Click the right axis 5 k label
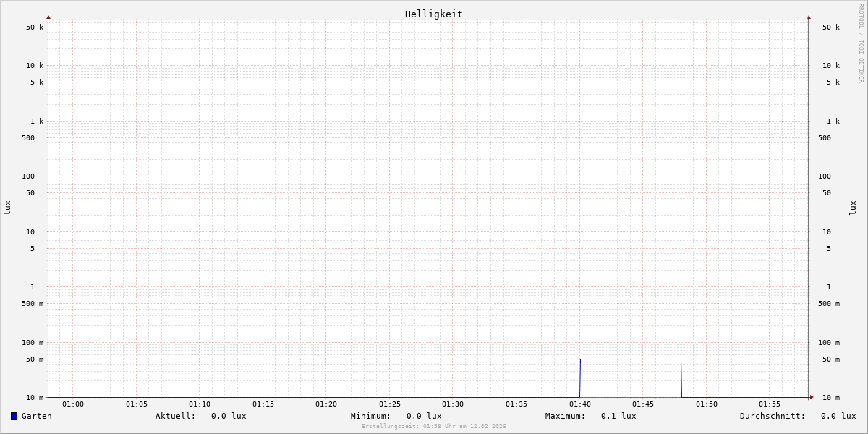The width and height of the screenshot is (868, 434). pyautogui.click(x=833, y=82)
